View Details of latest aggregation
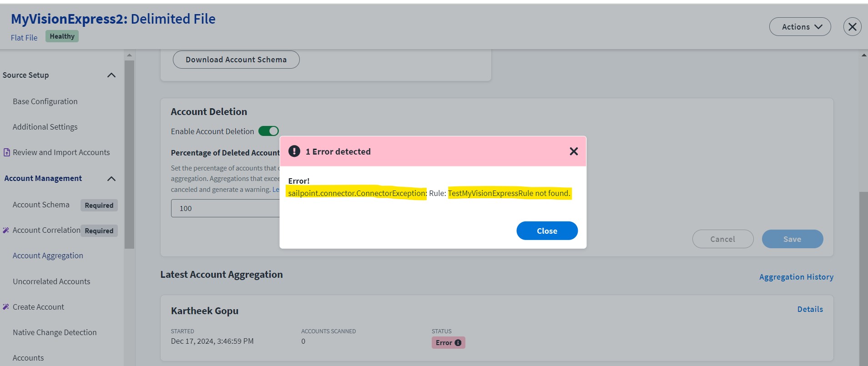This screenshot has width=868, height=366. click(810, 309)
